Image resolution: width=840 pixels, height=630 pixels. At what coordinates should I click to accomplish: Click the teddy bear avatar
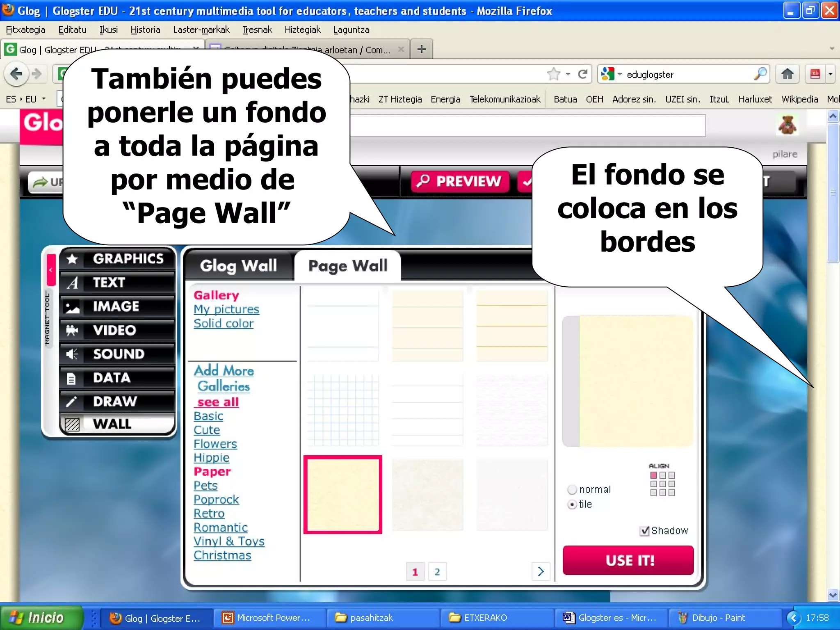787,125
